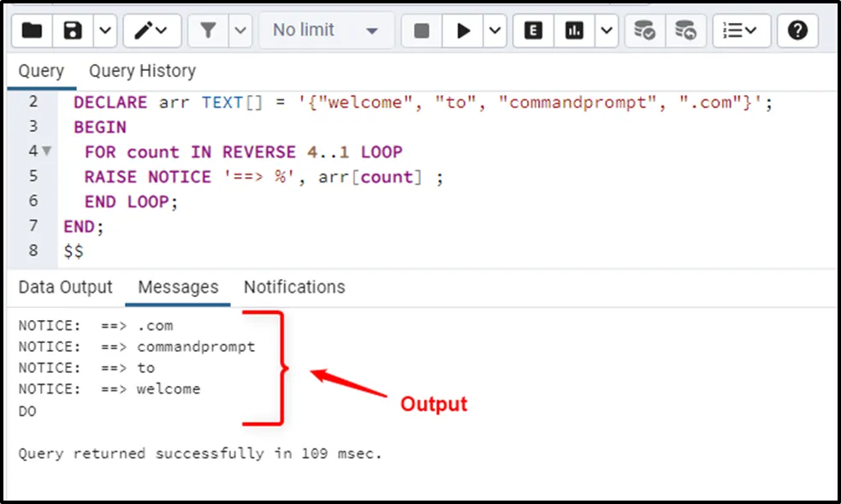Expand the Execute options dropdown arrow

click(x=495, y=31)
